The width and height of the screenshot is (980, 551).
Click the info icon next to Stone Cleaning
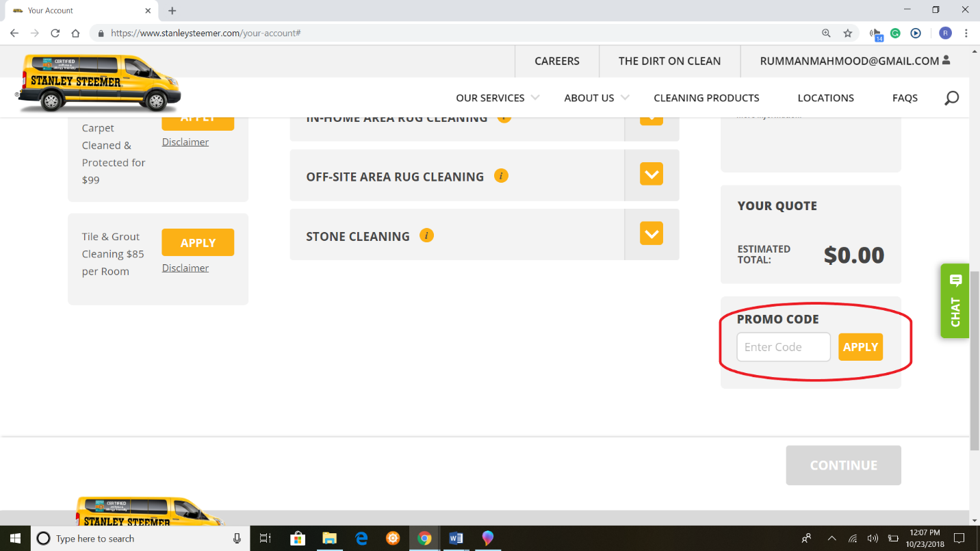click(426, 235)
